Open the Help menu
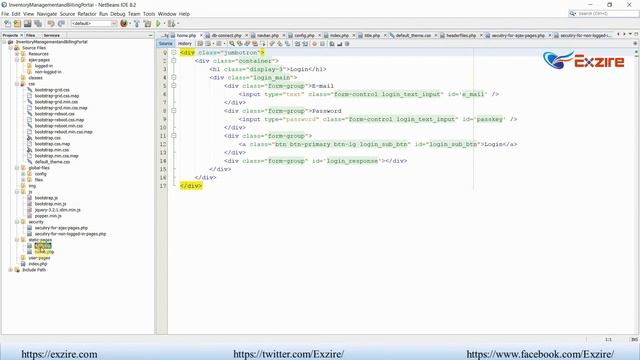Viewport: 640px width, 360px height. click(x=184, y=14)
